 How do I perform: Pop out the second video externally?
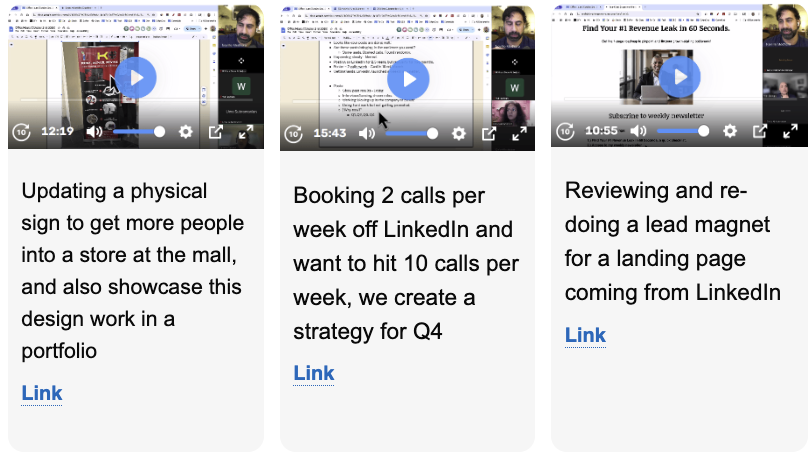489,132
